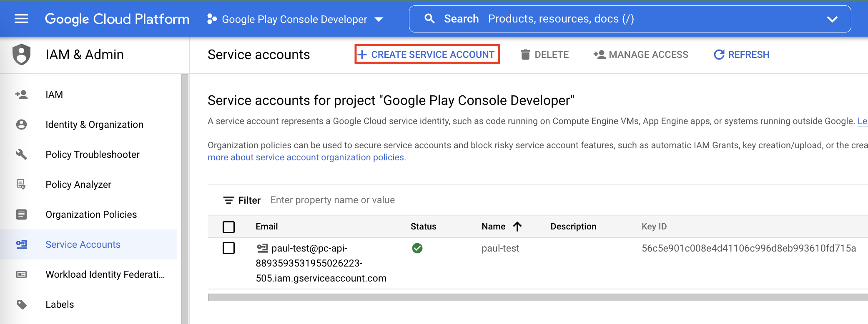The image size is (868, 324).
Task: Click the Filter icon
Action: [x=228, y=200]
